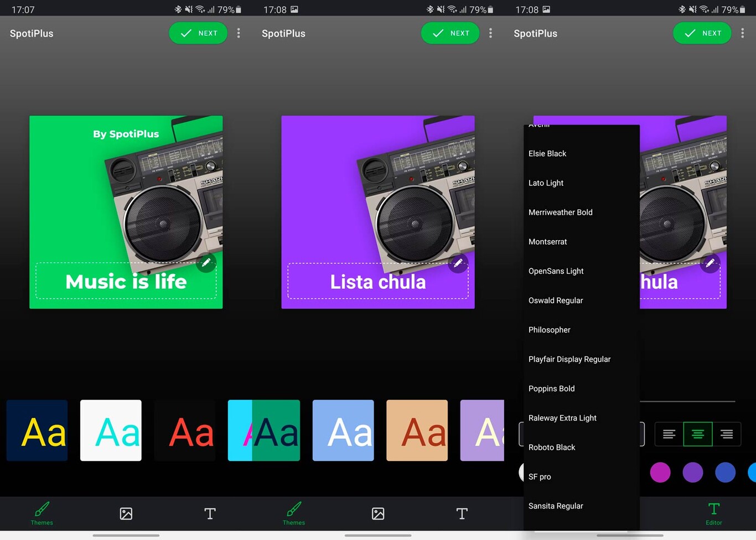Screen dimensions: 756x540
Task: Enable center text alignment
Action: point(698,434)
